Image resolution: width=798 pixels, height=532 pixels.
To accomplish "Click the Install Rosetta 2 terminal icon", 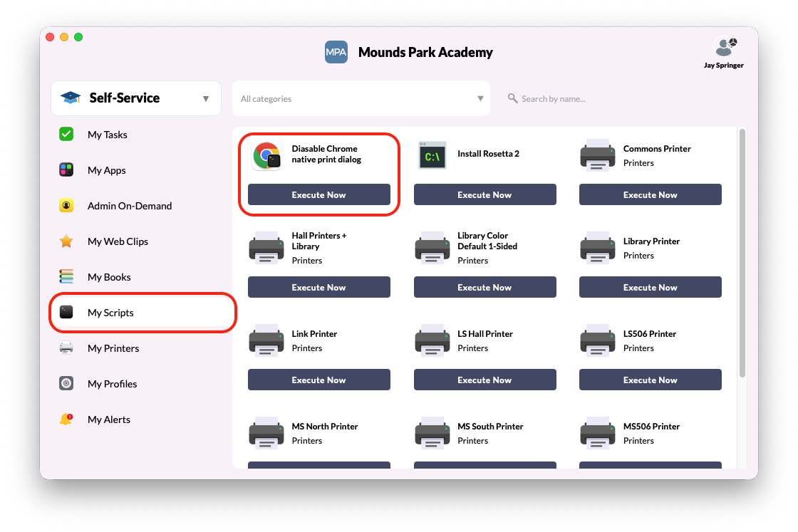I will (x=432, y=156).
